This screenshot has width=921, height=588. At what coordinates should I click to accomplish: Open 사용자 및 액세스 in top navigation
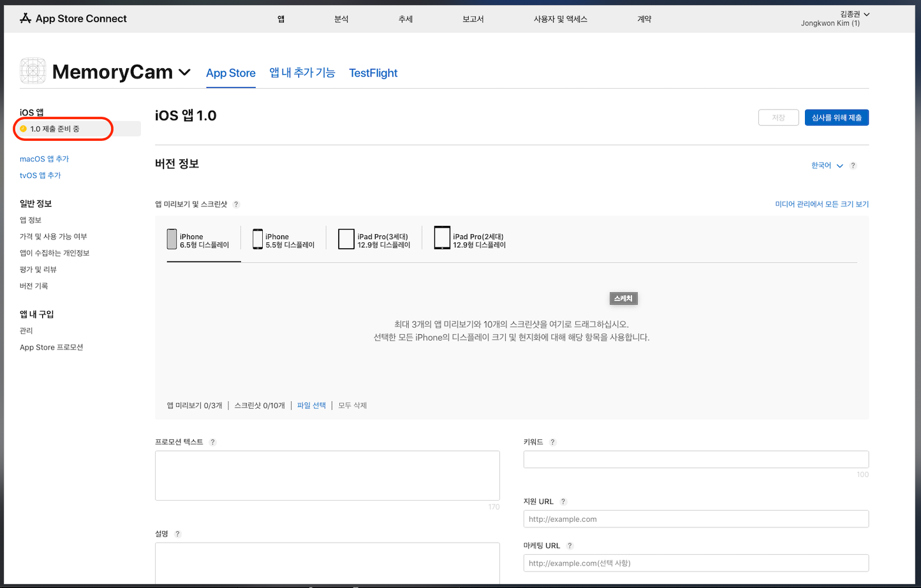tap(561, 19)
